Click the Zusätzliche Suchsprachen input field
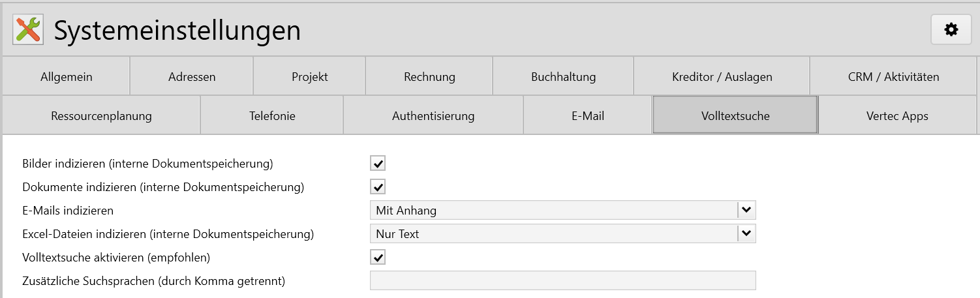 click(x=562, y=280)
